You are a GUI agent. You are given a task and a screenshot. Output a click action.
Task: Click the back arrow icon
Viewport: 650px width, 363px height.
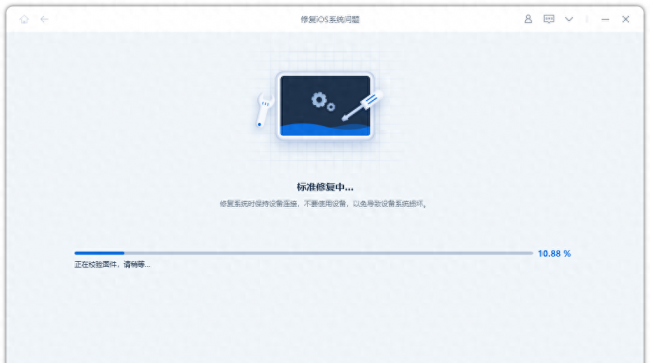pyautogui.click(x=44, y=19)
